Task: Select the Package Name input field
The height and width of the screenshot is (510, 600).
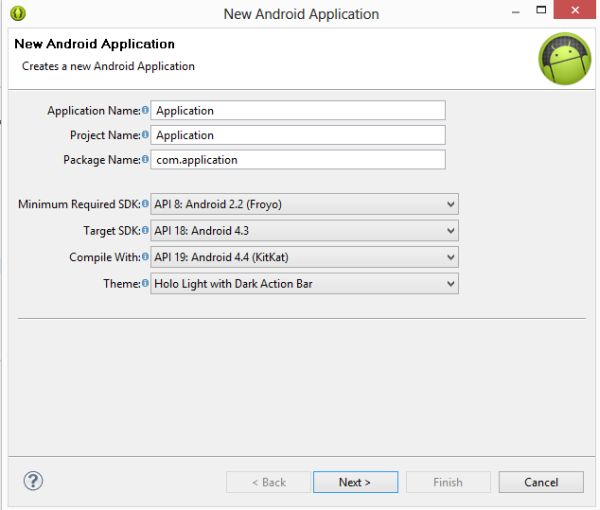Action: 298,159
